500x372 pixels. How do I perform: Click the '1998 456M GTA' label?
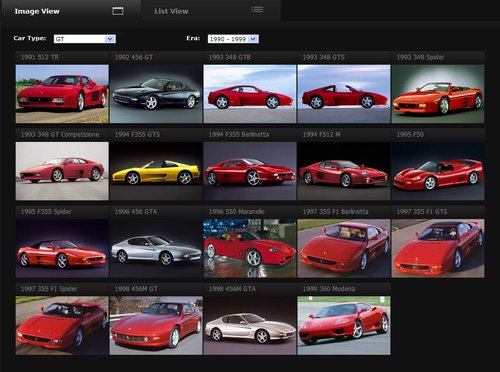[x=232, y=289]
